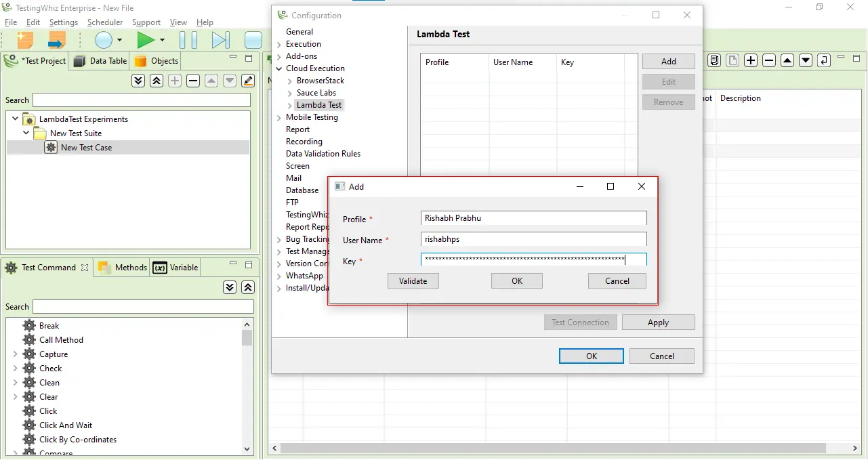
Task: Click the Validate button in the Add dialog
Action: pyautogui.click(x=413, y=280)
